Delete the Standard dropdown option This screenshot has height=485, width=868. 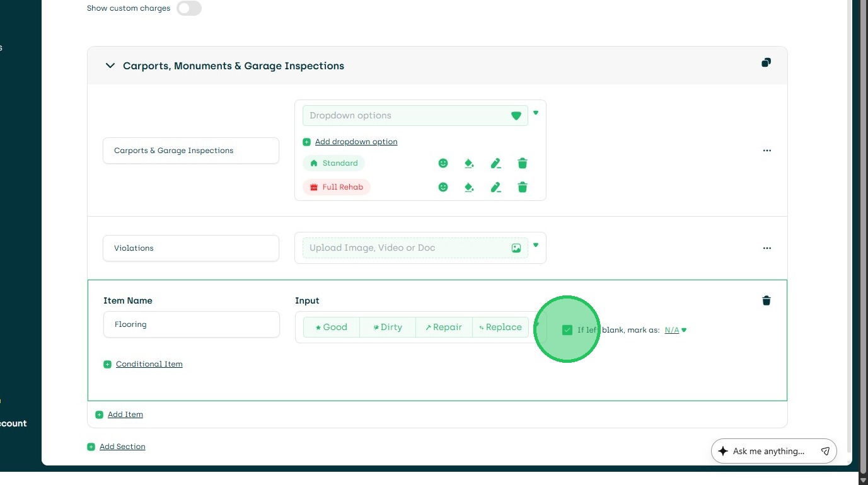click(522, 164)
